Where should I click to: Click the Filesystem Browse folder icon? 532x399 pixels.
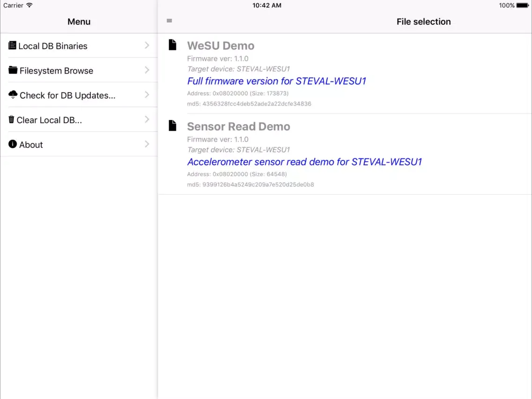(x=13, y=70)
